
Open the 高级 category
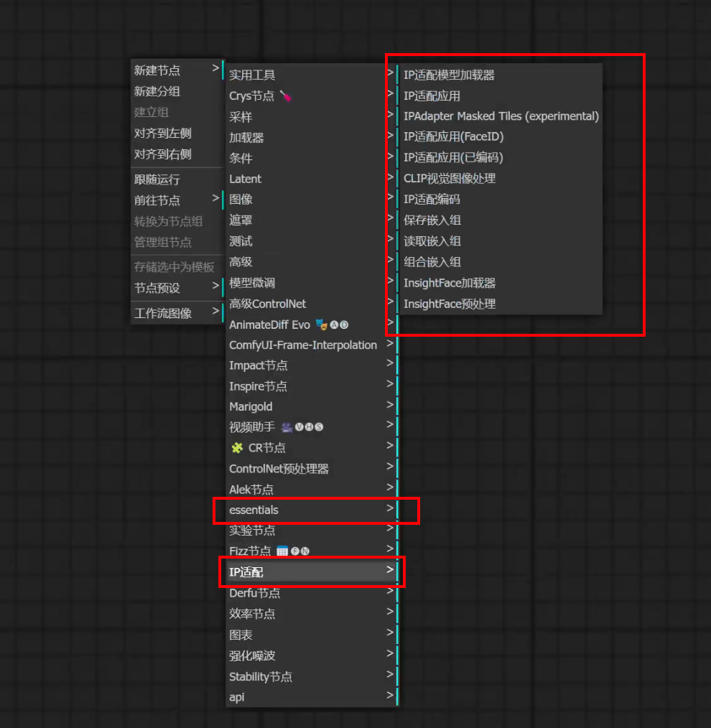coord(312,262)
